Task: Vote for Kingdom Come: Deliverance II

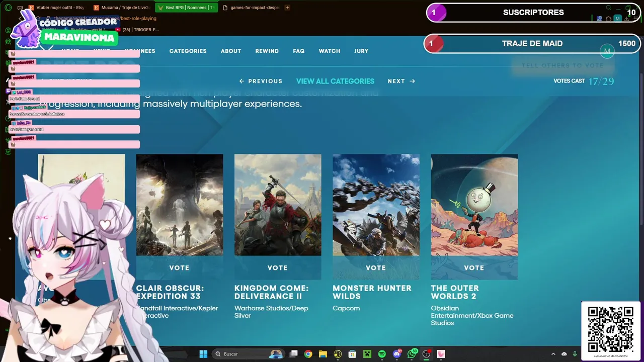Action: (278, 268)
